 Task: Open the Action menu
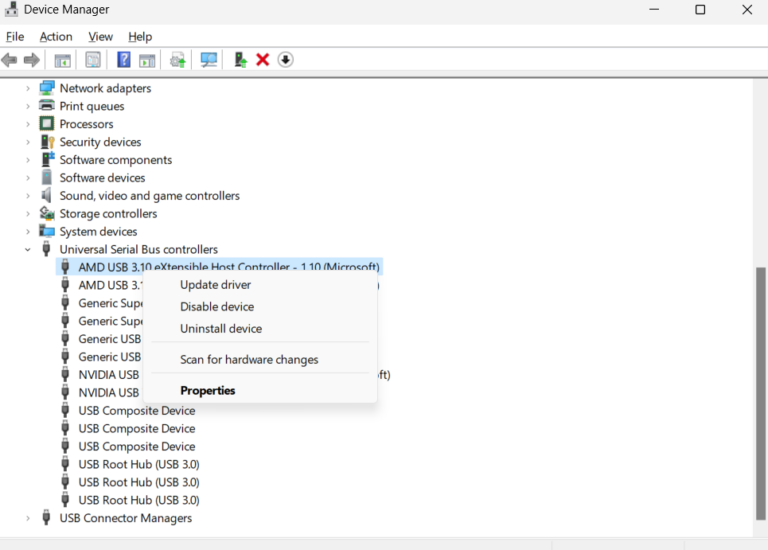point(56,36)
